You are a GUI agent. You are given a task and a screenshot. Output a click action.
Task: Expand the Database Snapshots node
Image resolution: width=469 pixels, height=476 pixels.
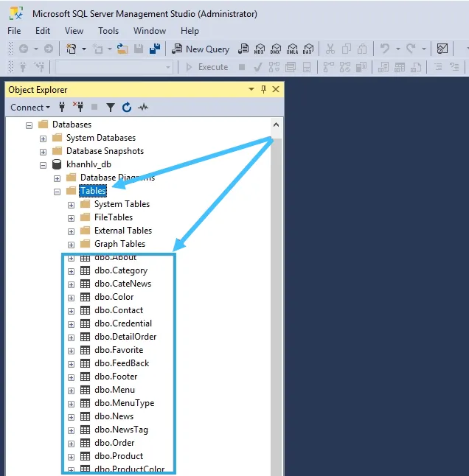43,152
